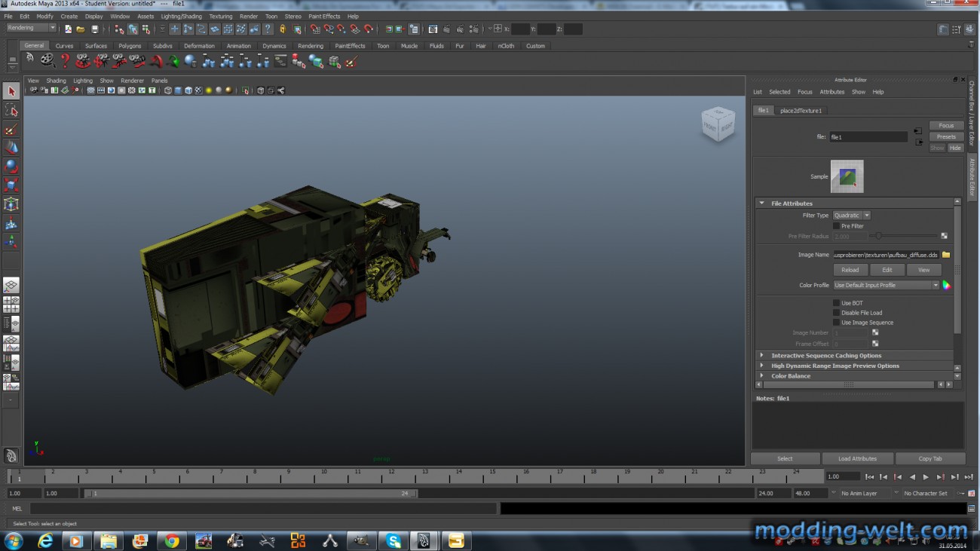
Task: Click the ViewCube in the viewport
Action: tap(718, 124)
